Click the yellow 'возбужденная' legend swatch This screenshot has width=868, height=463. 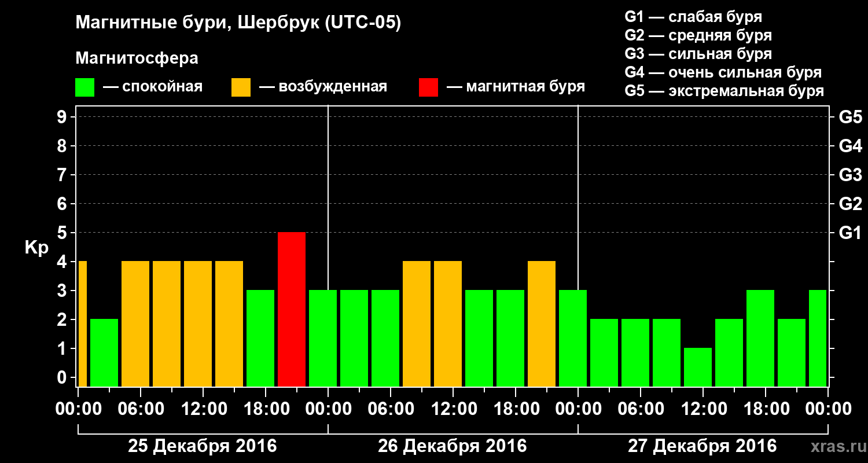click(x=241, y=87)
